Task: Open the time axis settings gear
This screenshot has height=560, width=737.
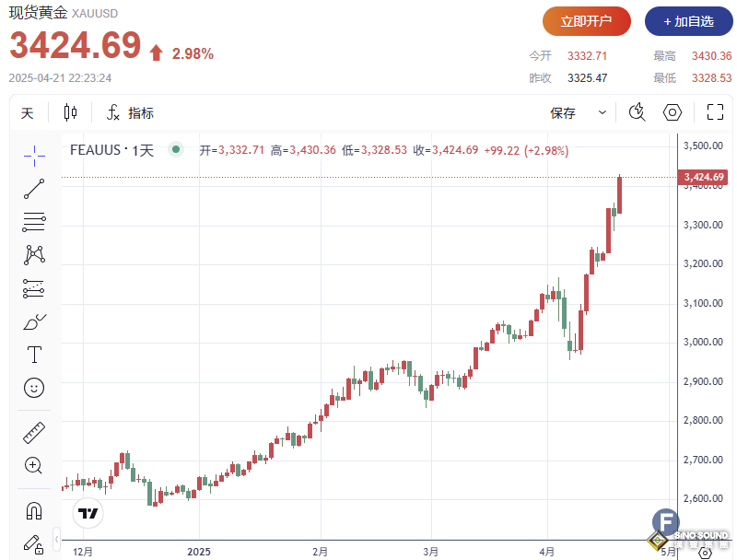Action: pos(705,553)
